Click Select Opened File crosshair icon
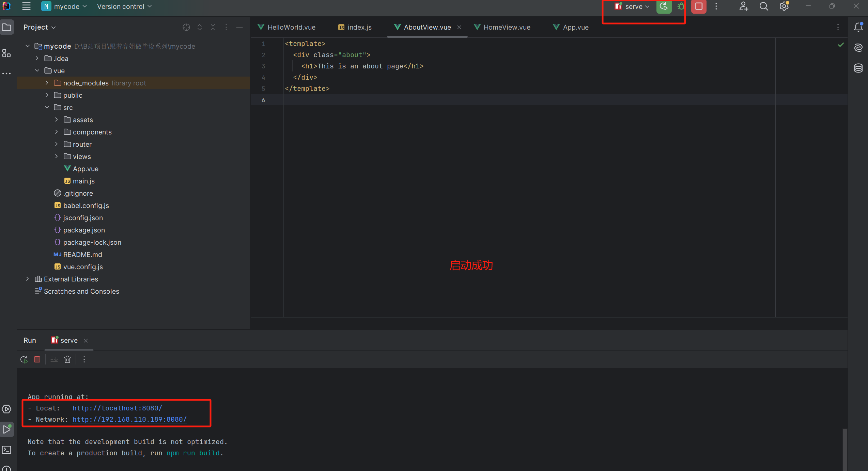Image resolution: width=868 pixels, height=471 pixels. pos(186,27)
